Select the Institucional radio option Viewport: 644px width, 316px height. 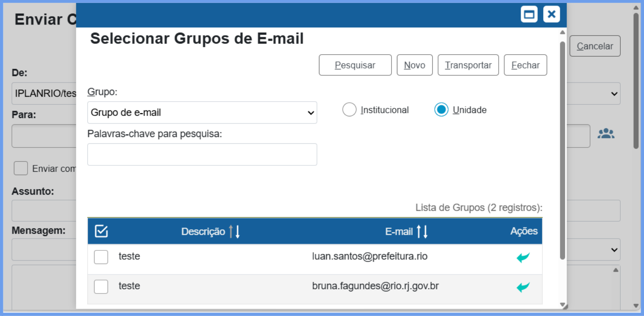tap(349, 110)
